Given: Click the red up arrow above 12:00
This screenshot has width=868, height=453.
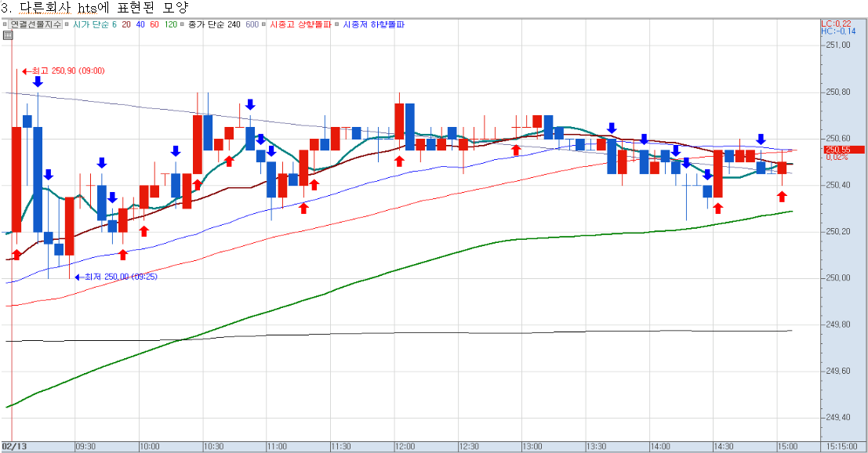Looking at the screenshot, I should 399,161.
